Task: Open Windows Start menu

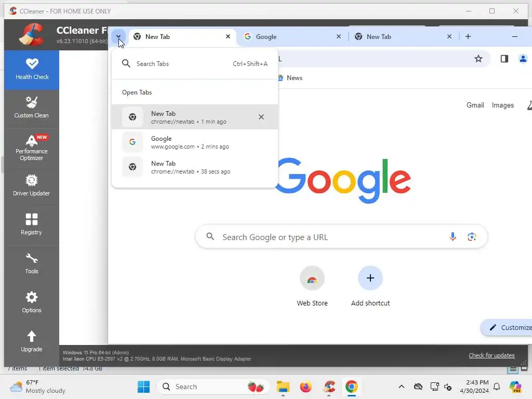Action: point(143,387)
